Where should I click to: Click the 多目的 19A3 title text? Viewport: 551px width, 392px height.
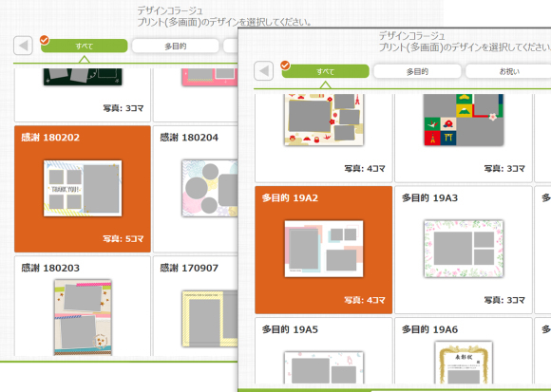429,198
